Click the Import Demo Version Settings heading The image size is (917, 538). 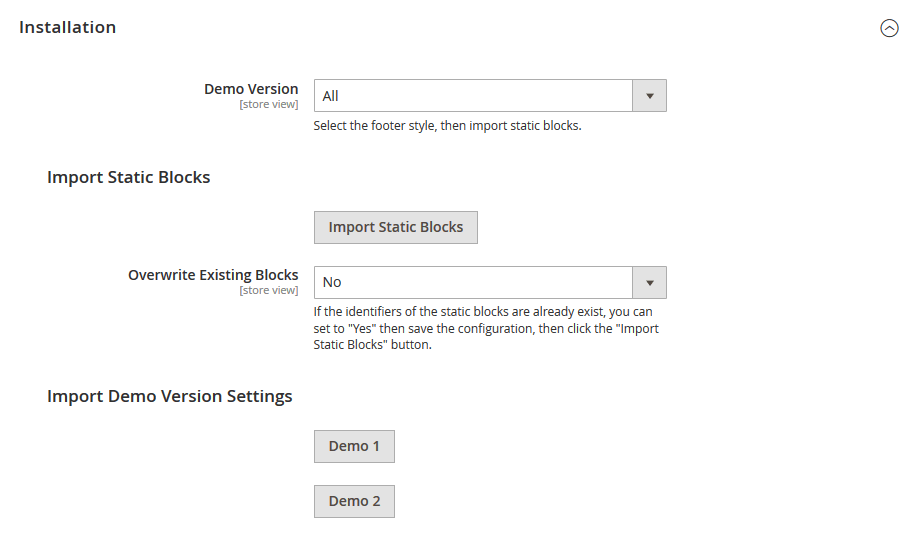pos(169,396)
